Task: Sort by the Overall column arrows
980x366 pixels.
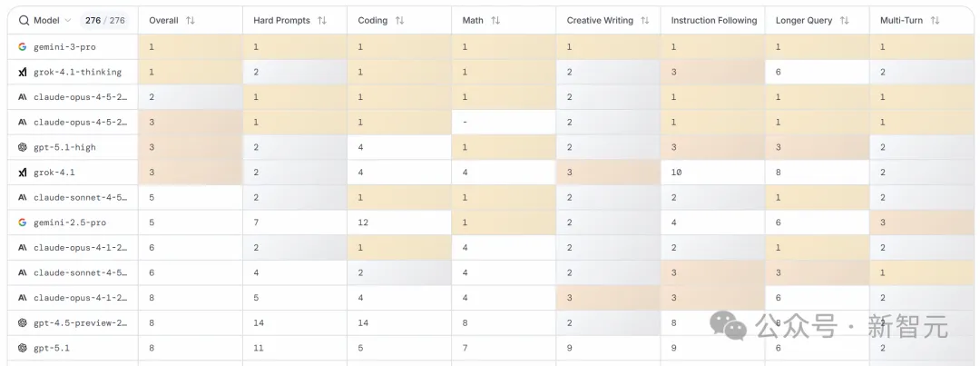Action: pos(190,20)
